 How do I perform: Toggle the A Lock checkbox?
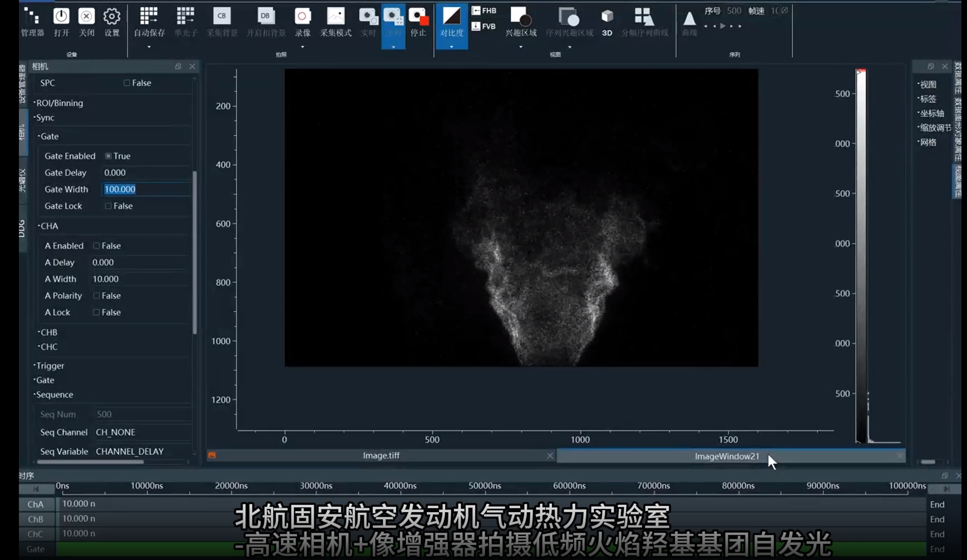point(96,313)
